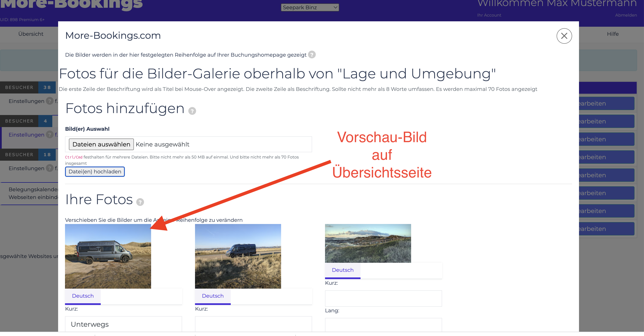Click Datei(en) hochladen upload button

click(x=95, y=172)
